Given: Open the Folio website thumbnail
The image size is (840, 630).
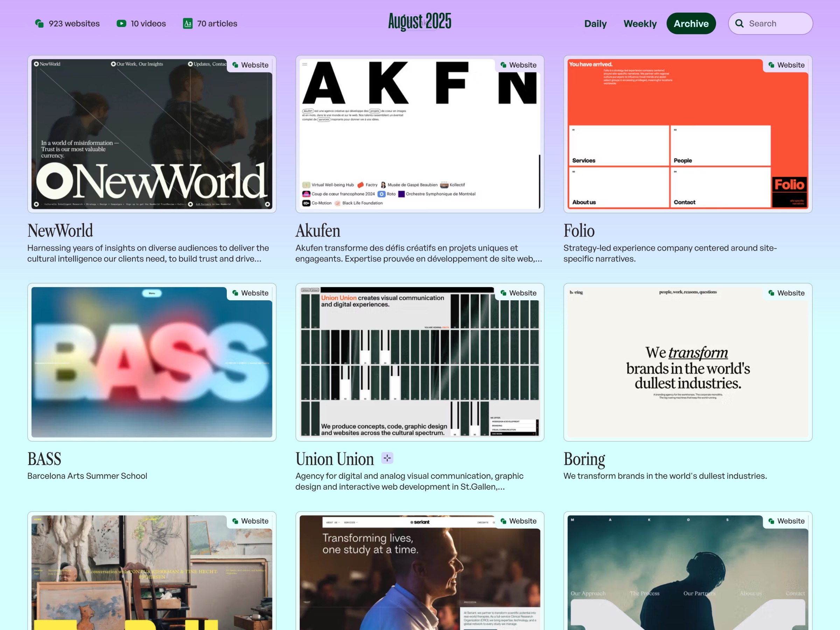Looking at the screenshot, I should 688,134.
